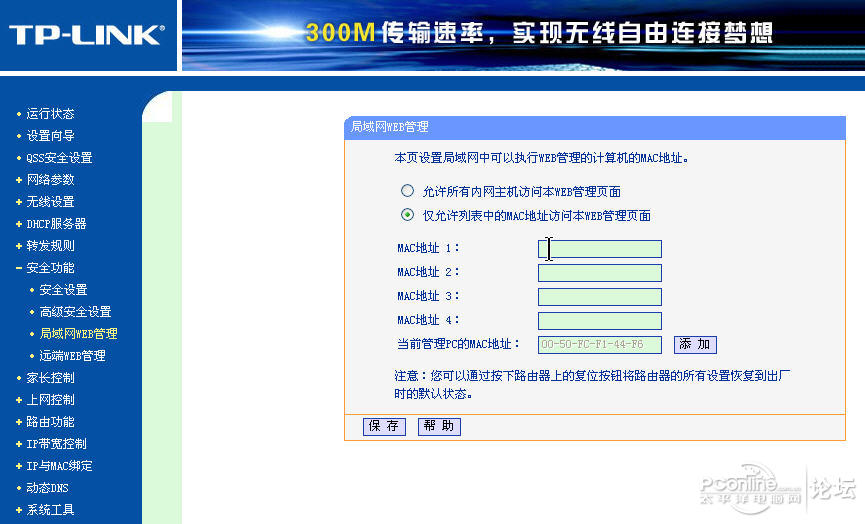Click the 保存 button
The image size is (865, 524).
point(384,426)
